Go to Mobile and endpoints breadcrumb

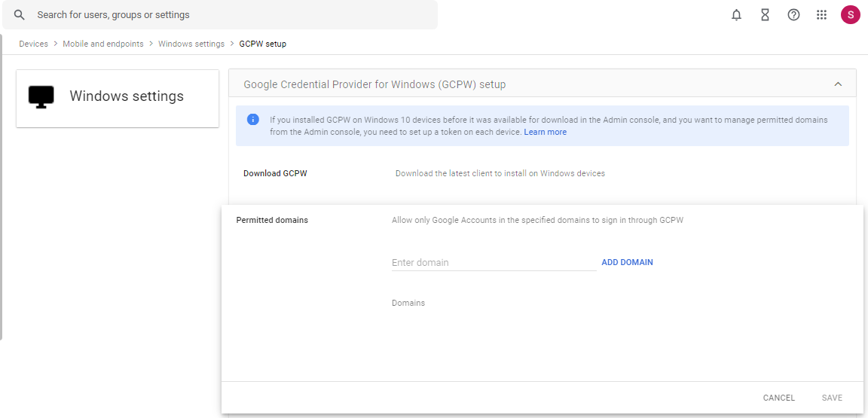pyautogui.click(x=103, y=44)
